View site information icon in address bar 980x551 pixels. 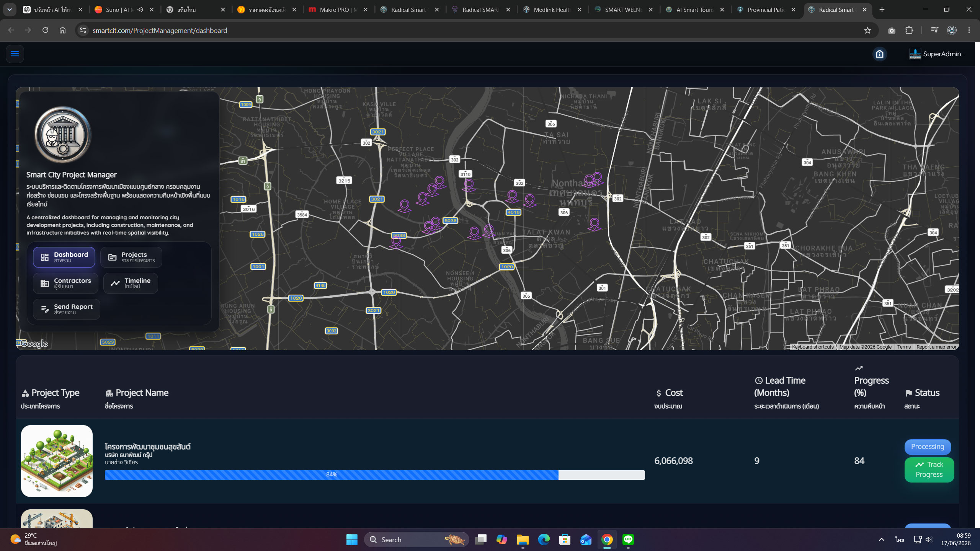(x=83, y=30)
